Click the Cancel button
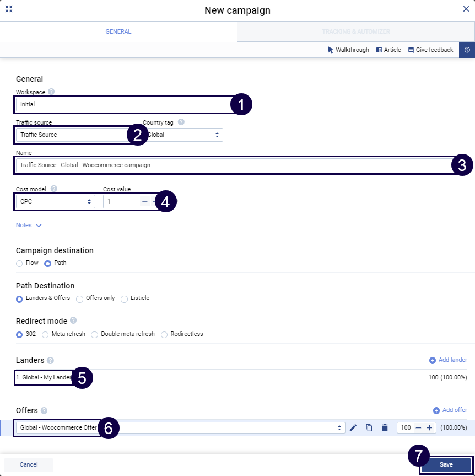Viewport: 475px width, 476px height. click(29, 465)
